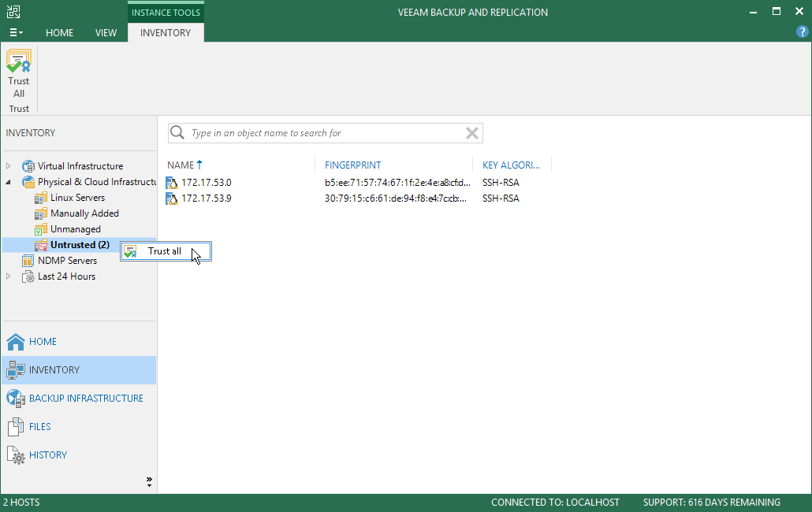This screenshot has height=512, width=812.
Task: Focus the object name search field
Action: click(x=326, y=133)
